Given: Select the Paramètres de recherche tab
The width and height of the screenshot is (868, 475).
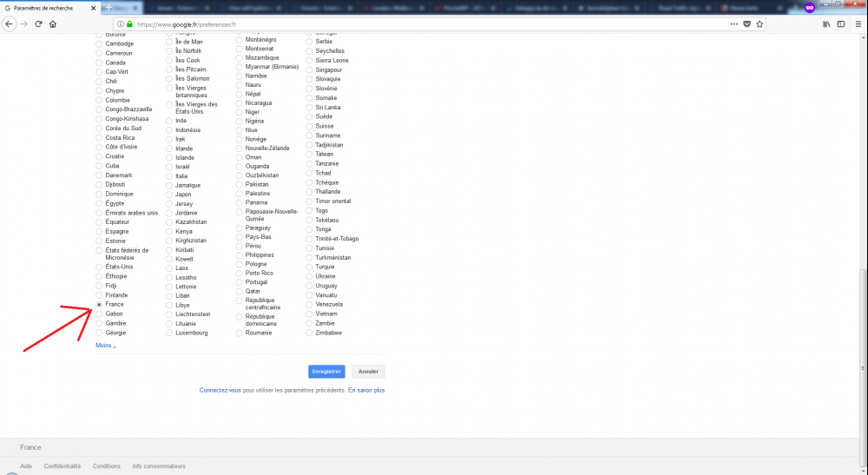Looking at the screenshot, I should click(50, 9).
